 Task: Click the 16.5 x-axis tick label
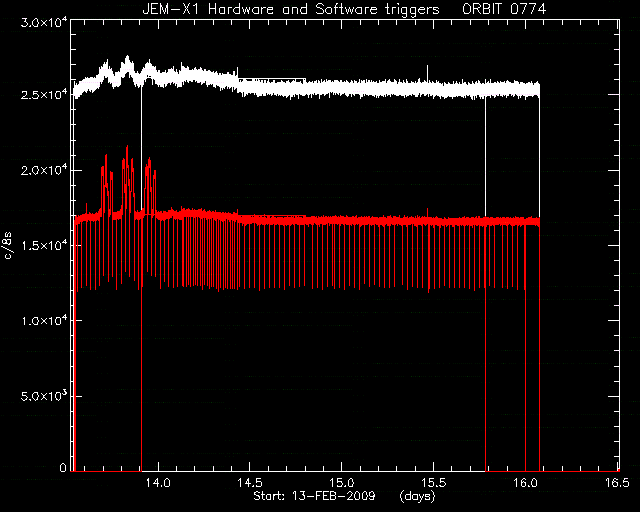click(x=617, y=483)
